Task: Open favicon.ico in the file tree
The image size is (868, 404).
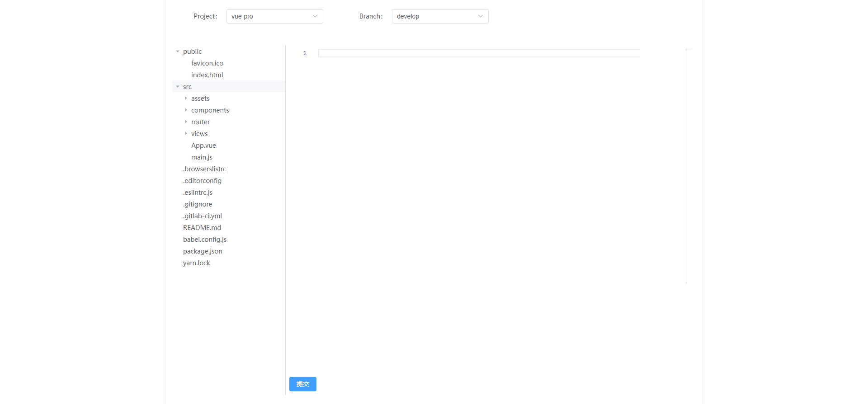Action: 207,63
